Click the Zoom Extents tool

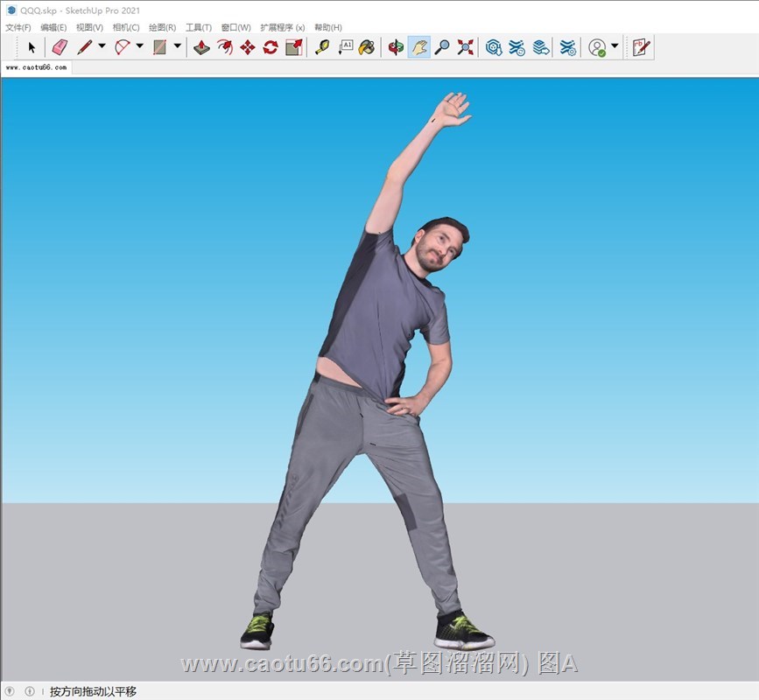[x=465, y=47]
